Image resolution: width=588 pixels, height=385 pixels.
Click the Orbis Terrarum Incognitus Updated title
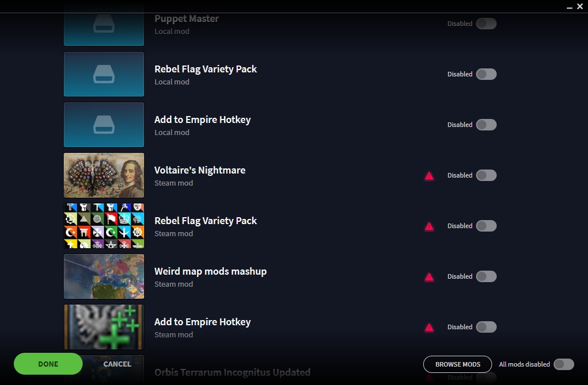pyautogui.click(x=233, y=372)
